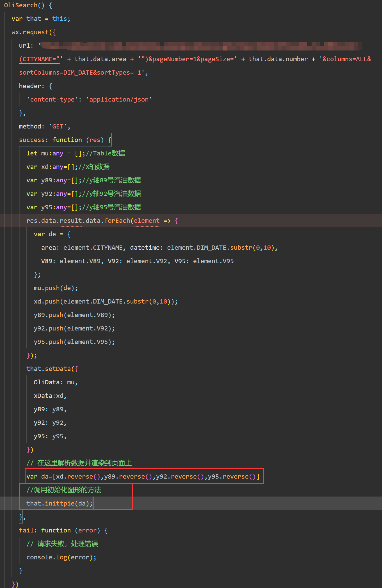
Task: Click 'V89: element.V89' property
Action: pos(71,261)
